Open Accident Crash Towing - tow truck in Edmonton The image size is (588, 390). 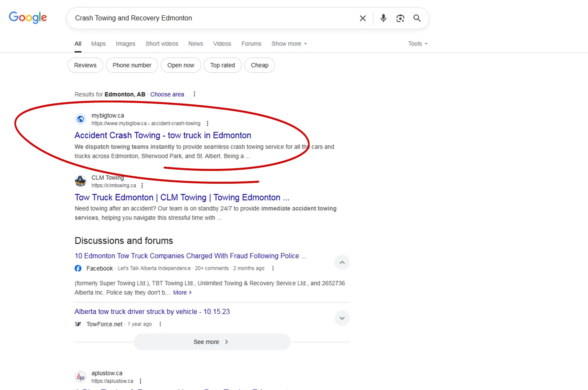[163, 135]
